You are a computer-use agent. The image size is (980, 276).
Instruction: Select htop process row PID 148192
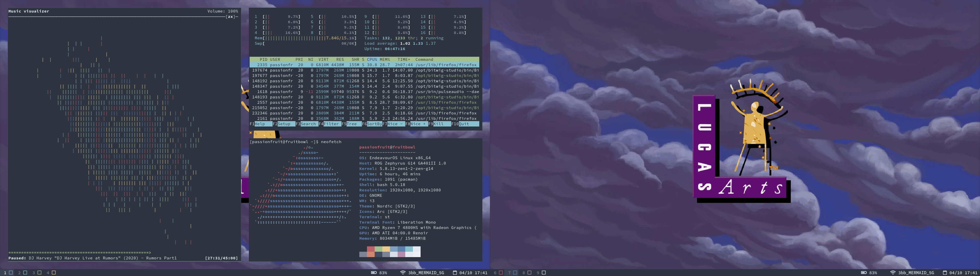[x=364, y=81]
